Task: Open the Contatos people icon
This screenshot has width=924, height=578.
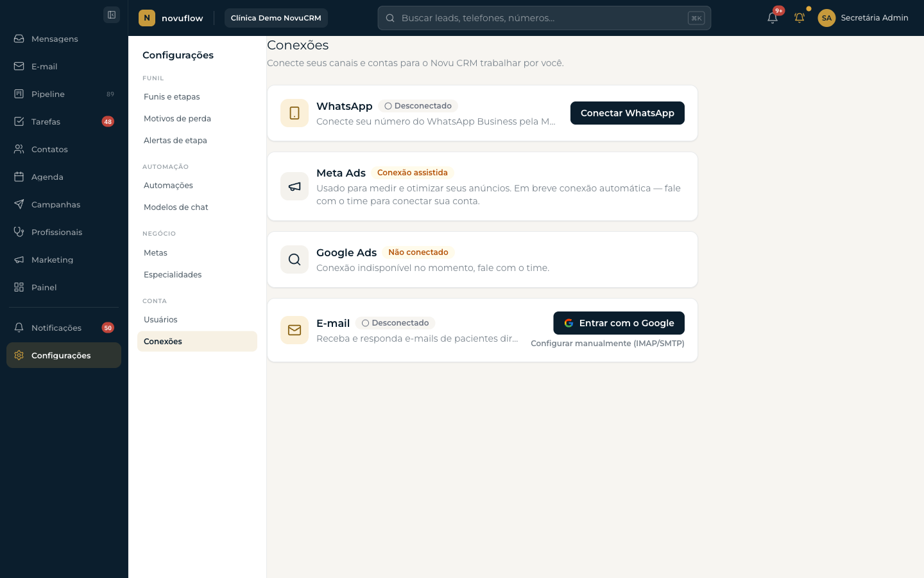Action: (19, 149)
